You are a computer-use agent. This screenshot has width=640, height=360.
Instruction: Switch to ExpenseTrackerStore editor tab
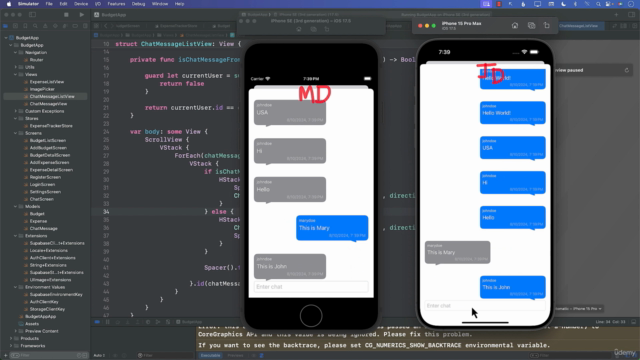[x=176, y=26]
